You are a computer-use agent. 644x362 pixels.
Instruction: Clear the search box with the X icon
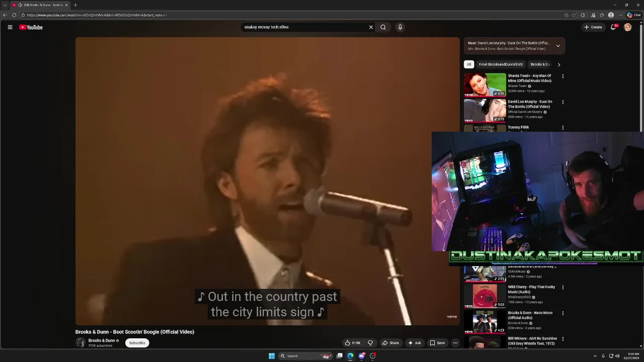(371, 27)
